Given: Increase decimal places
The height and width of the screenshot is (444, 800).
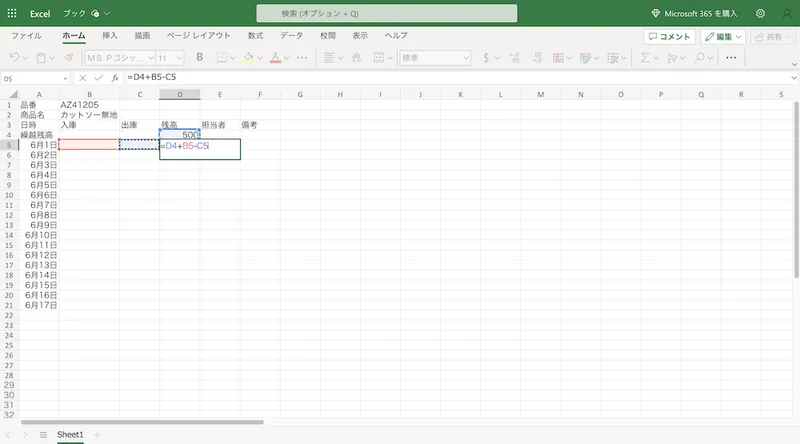Looking at the screenshot, I should point(515,58).
